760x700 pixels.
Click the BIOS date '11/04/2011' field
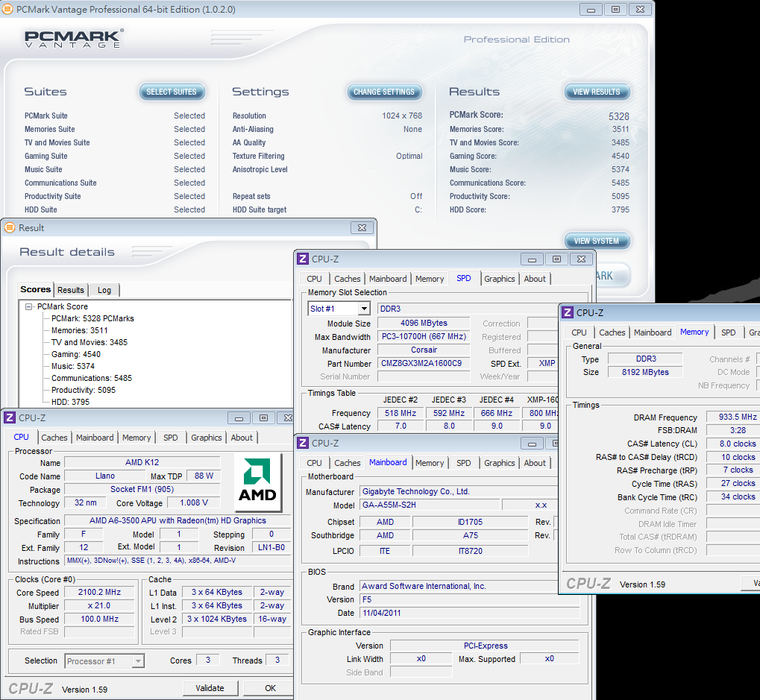470,613
